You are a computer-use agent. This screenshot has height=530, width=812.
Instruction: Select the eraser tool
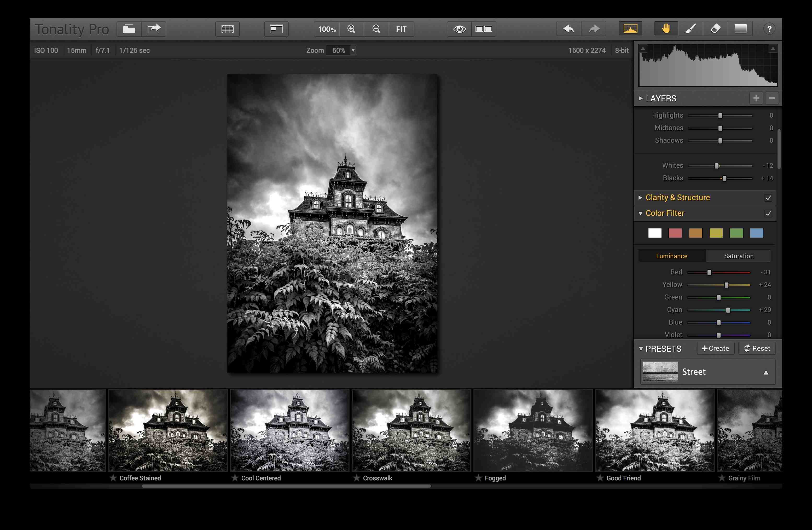tap(715, 29)
